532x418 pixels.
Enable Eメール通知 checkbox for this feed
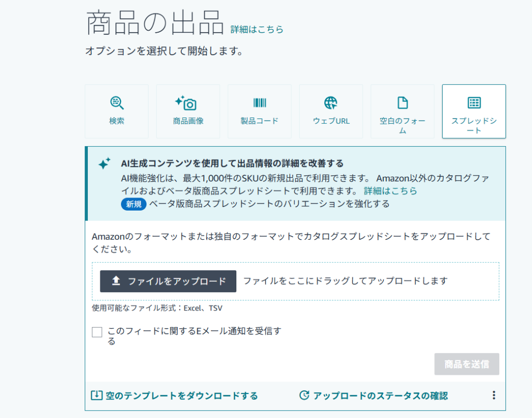coord(97,332)
